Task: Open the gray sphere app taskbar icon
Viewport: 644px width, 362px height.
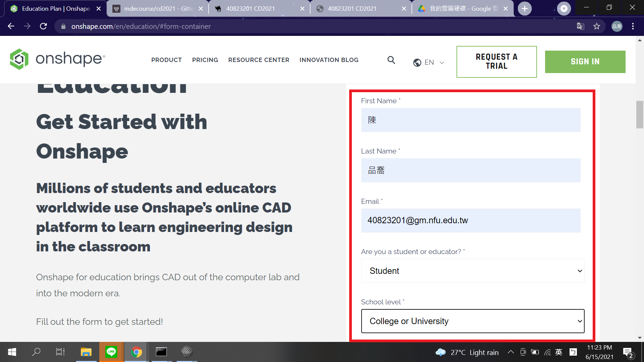Action: click(x=187, y=352)
